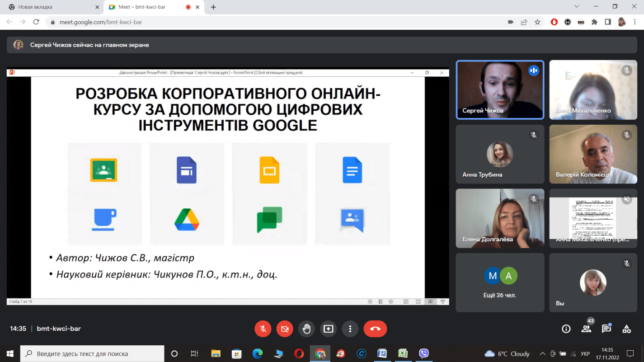644x362 pixels.
Task: Click muted mic icon on Валерій Коломієць tile
Action: pyautogui.click(x=626, y=135)
